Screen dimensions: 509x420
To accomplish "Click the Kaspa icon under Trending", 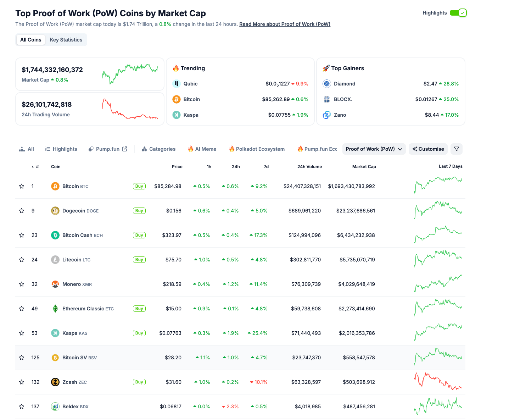I will pos(177,115).
